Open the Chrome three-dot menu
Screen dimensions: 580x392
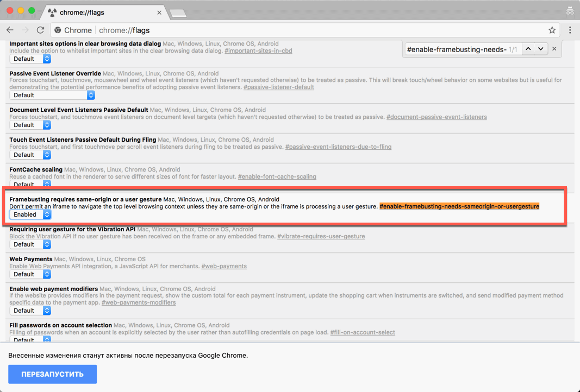[570, 30]
